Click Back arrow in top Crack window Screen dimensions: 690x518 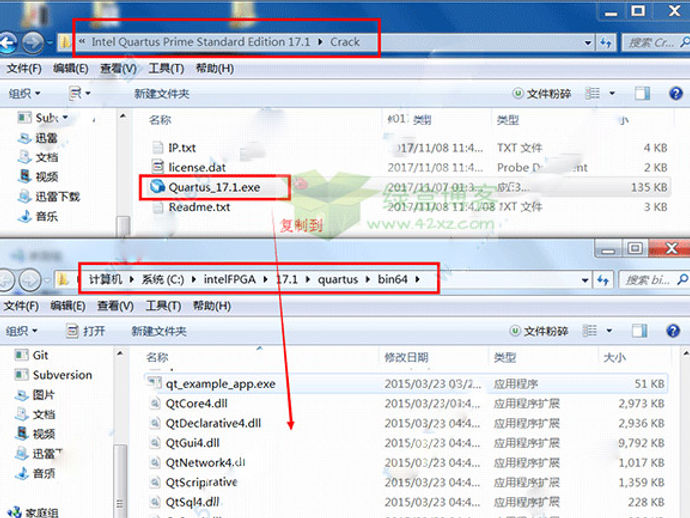pyautogui.click(x=8, y=43)
